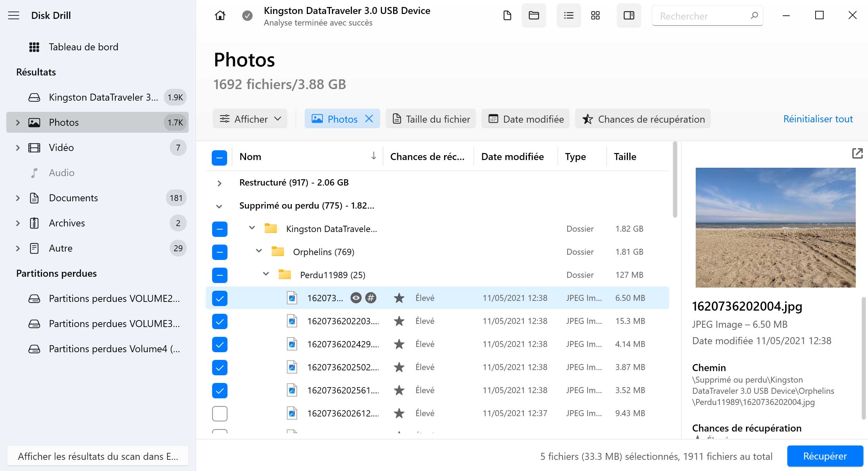
Task: Select Autre category in sidebar
Action: pos(97,248)
